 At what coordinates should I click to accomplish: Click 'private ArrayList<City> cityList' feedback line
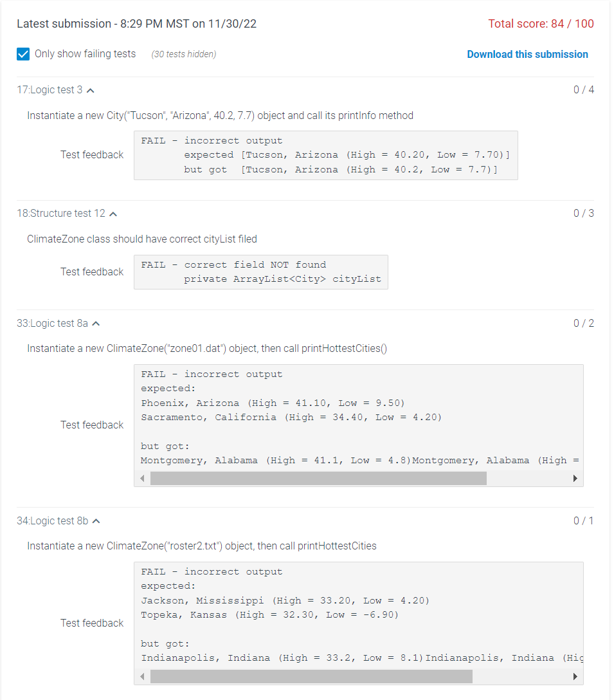click(x=282, y=279)
